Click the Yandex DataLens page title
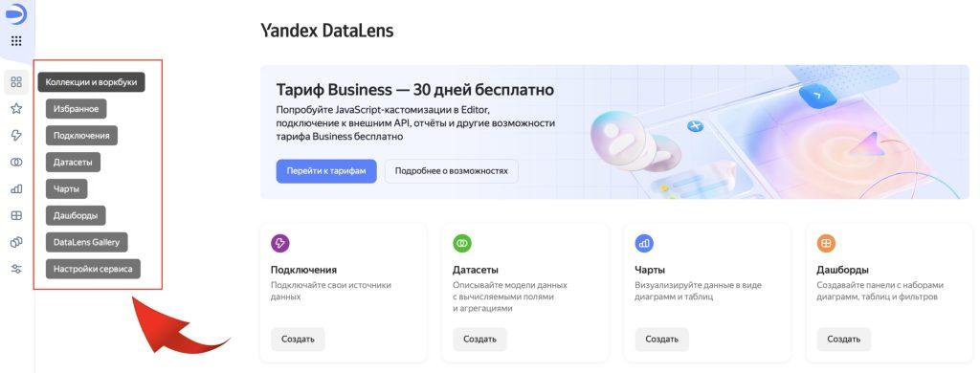 pyautogui.click(x=327, y=31)
